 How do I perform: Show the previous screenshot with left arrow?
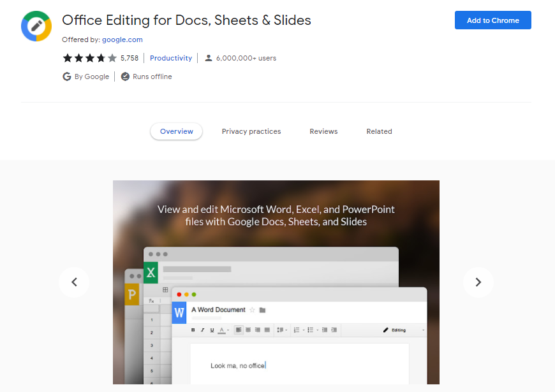click(74, 282)
